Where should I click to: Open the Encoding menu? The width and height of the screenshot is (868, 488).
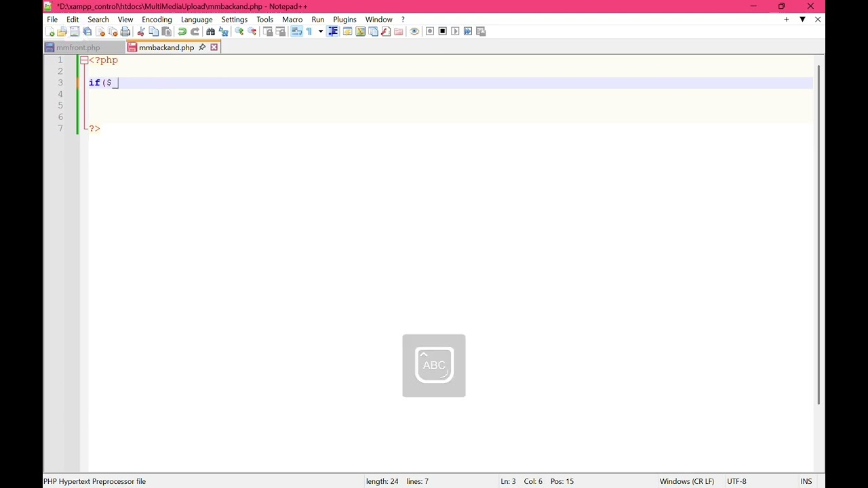tap(157, 19)
